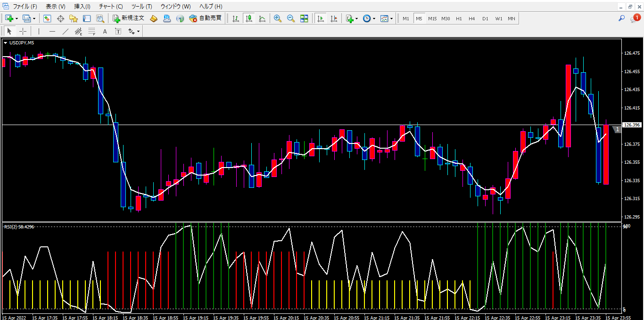Open the チャート (C) menu

(x=110, y=6)
